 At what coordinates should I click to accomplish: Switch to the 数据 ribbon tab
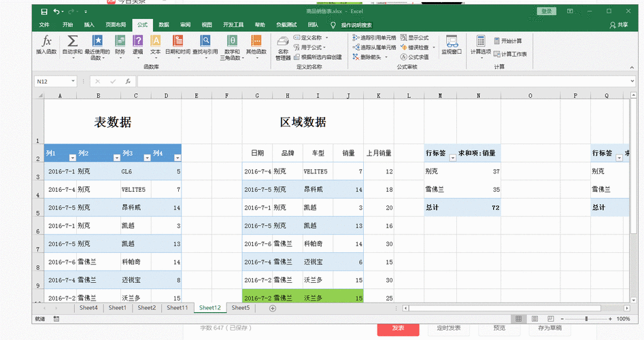click(x=164, y=24)
